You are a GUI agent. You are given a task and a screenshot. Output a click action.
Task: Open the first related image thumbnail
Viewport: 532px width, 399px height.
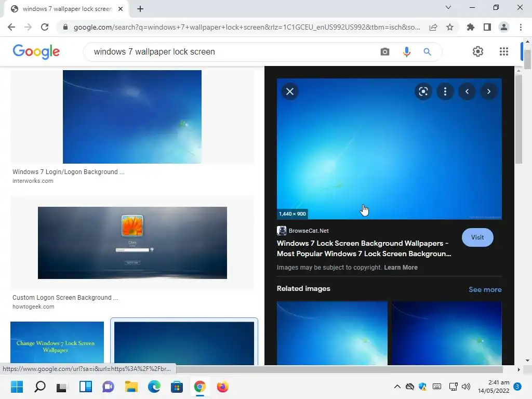pos(332,333)
